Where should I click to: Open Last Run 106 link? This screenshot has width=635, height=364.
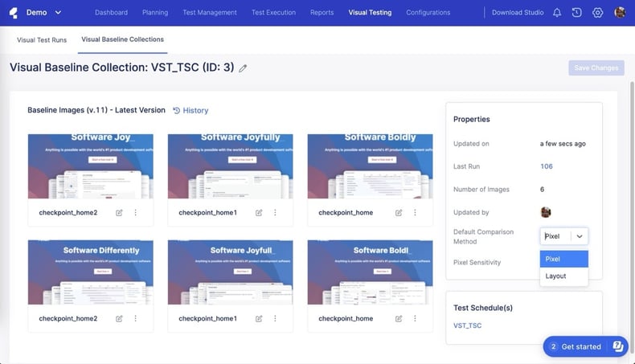pyautogui.click(x=547, y=166)
